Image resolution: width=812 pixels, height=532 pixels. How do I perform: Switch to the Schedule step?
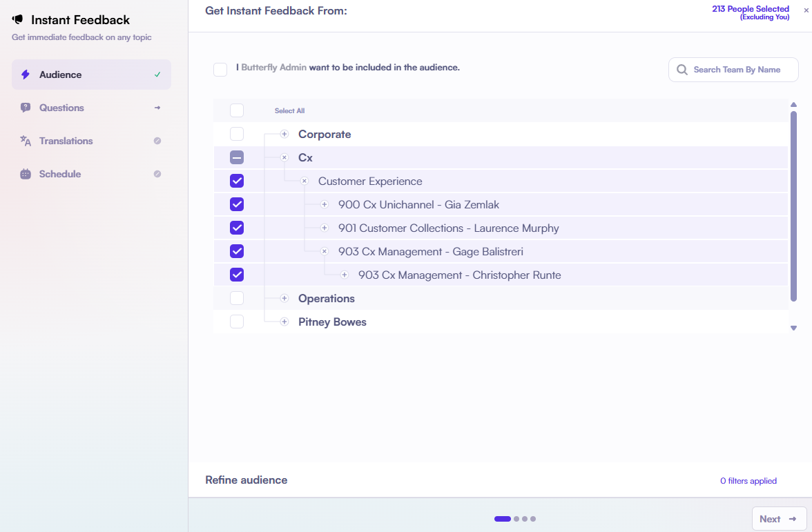(x=60, y=174)
